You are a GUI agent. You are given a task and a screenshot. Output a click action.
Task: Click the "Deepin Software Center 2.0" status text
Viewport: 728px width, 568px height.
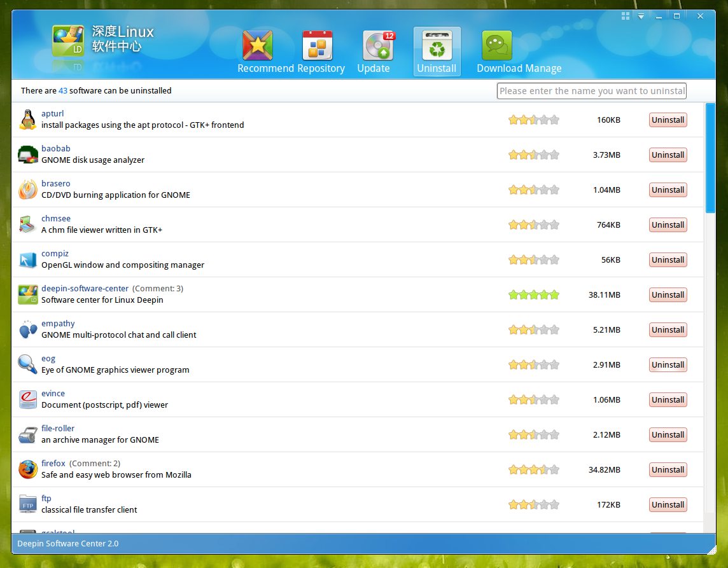point(68,543)
